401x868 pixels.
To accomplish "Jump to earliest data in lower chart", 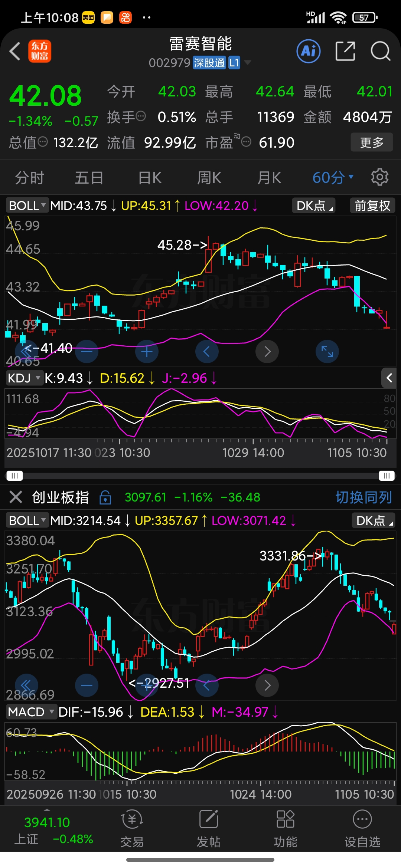I will click(26, 685).
